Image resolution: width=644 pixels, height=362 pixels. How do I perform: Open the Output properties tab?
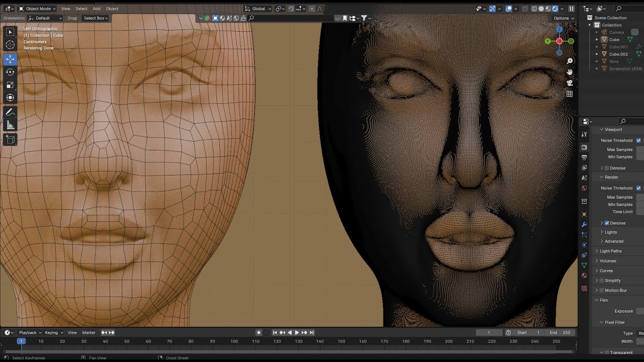[x=584, y=157]
